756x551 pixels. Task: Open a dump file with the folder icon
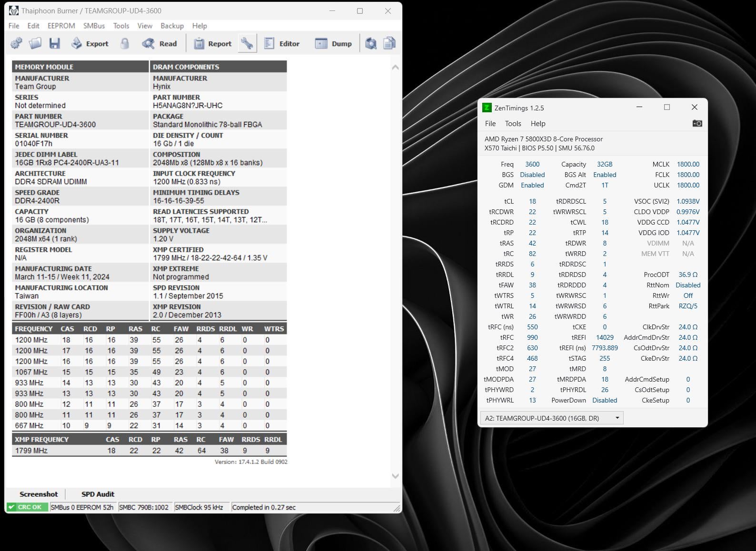(x=35, y=43)
